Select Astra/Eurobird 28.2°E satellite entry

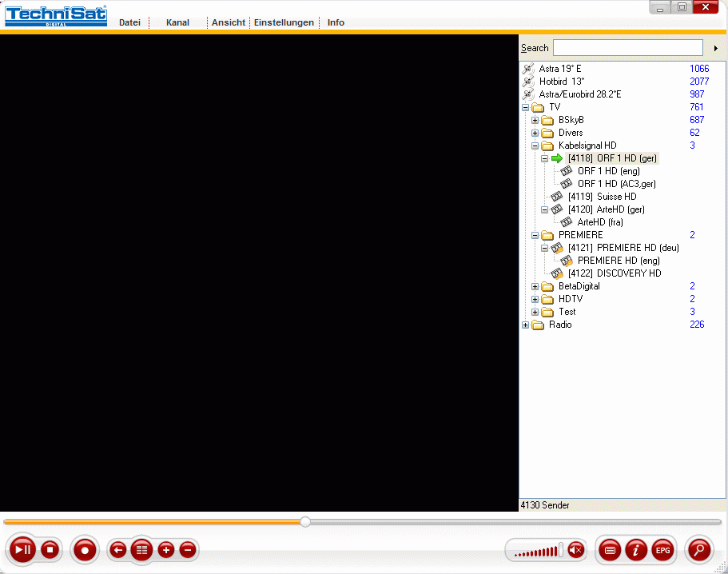coord(580,94)
